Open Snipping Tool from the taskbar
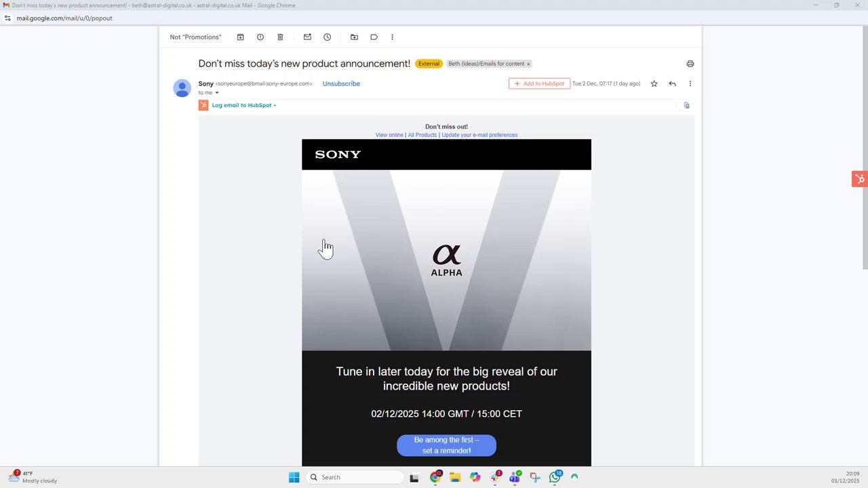This screenshot has width=868, height=488. click(x=535, y=477)
